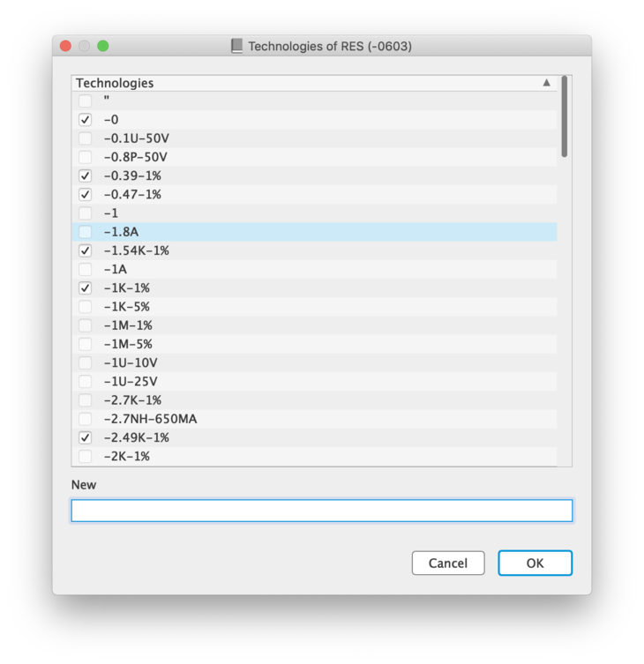Enable the -0.8P-50V checkbox

(x=86, y=157)
